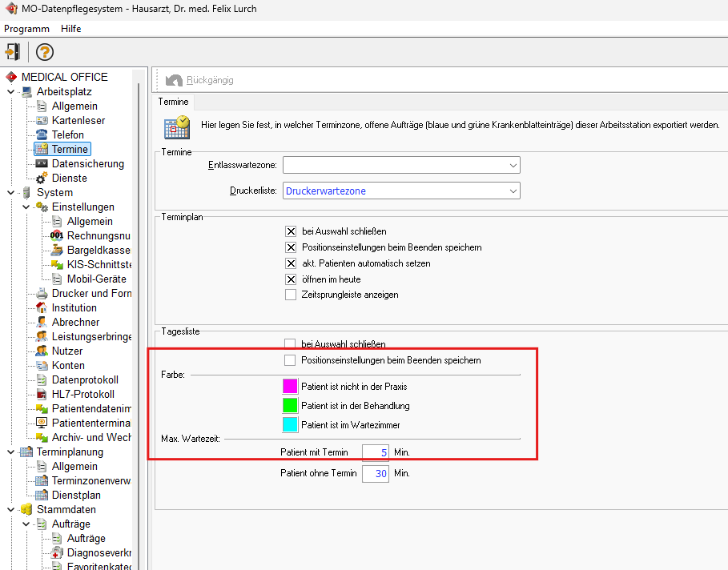Click the Rückgängig button
728x570 pixels.
click(200, 80)
